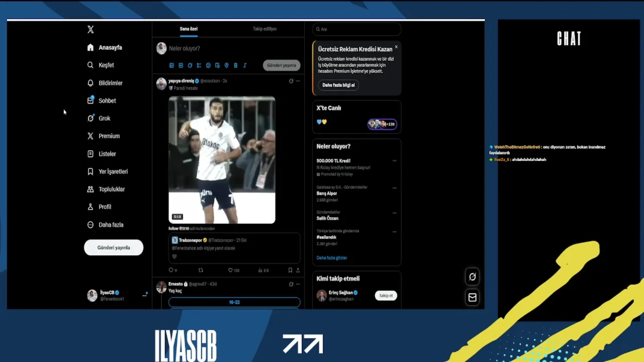Click composer profile avatar
Screen dimensions: 644x362
click(x=162, y=48)
